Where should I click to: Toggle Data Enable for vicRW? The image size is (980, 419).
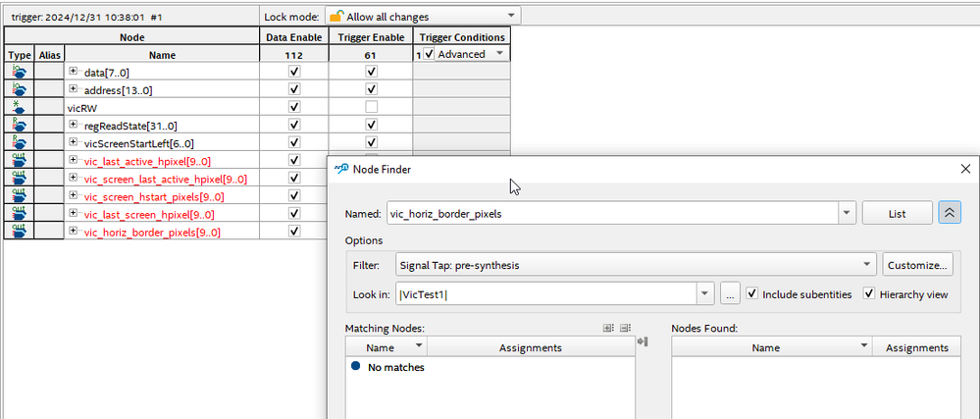[293, 107]
